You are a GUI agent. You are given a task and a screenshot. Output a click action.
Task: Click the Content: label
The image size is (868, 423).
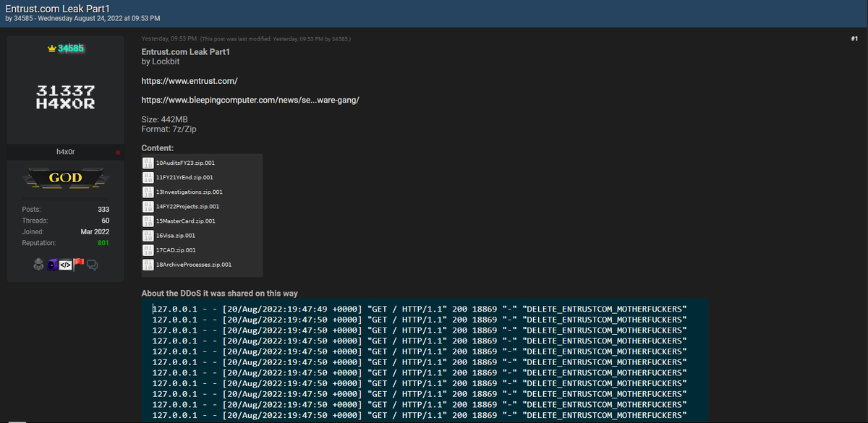[x=158, y=148]
